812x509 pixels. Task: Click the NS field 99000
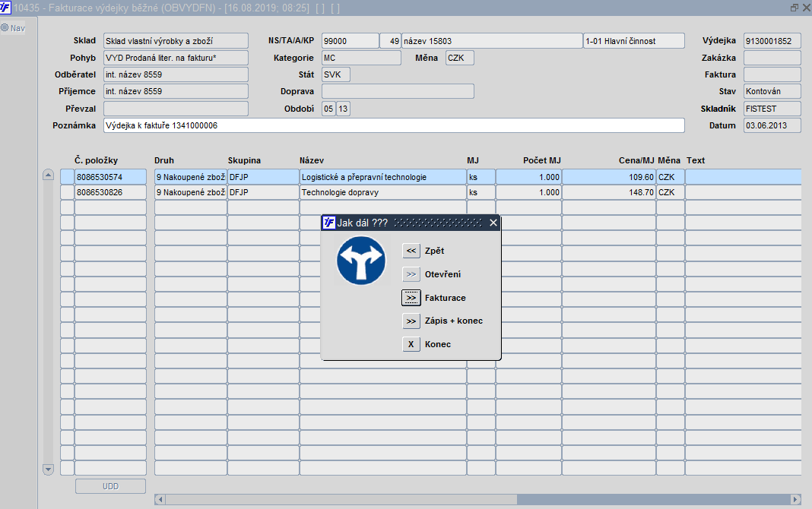click(x=350, y=41)
